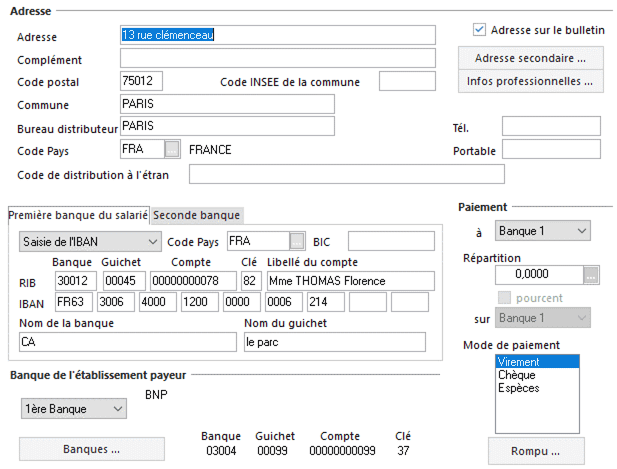Image resolution: width=617 pixels, height=469 pixels.
Task: Switch to Seconde banque tab
Action: pos(197,214)
